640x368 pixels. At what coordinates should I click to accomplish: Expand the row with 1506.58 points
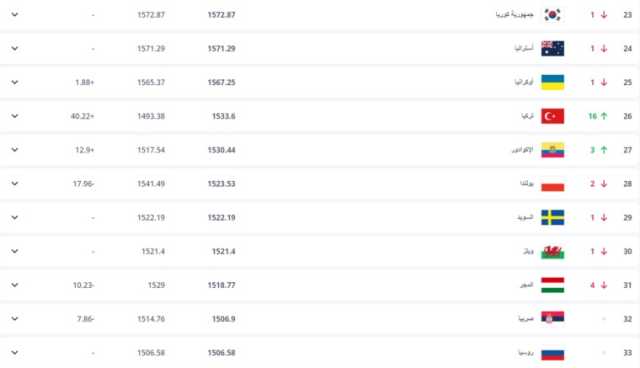click(x=15, y=352)
